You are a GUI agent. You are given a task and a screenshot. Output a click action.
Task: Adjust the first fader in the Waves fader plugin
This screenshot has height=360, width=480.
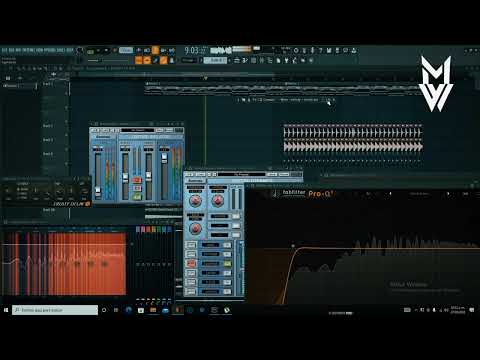(98, 191)
